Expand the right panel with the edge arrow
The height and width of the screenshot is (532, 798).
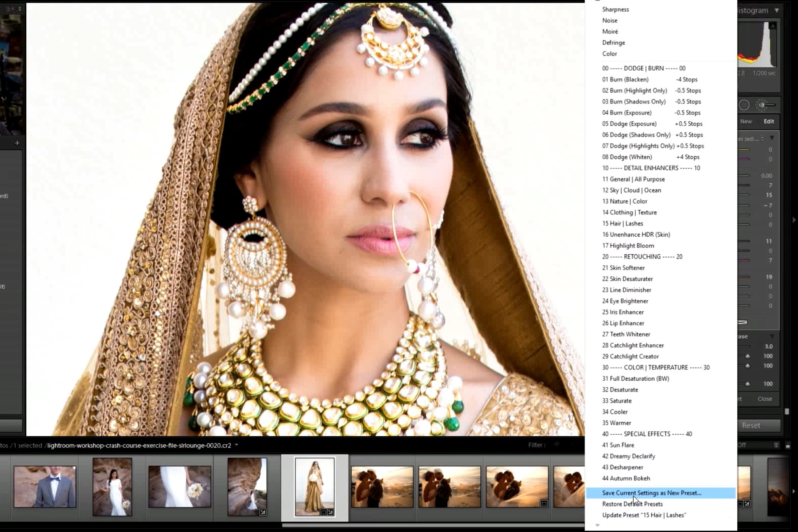794,220
